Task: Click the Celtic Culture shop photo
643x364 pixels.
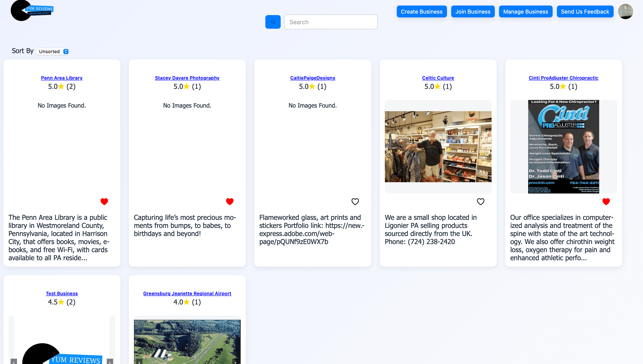Action: coord(438,147)
